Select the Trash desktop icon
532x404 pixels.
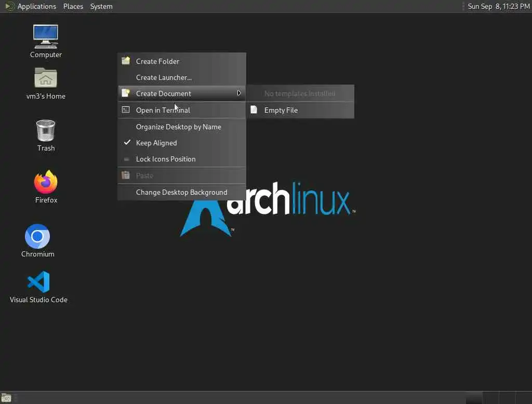46,130
